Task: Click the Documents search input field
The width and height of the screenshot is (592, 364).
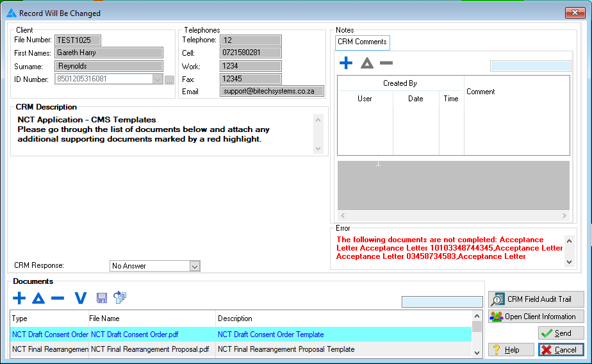Action: (x=442, y=302)
